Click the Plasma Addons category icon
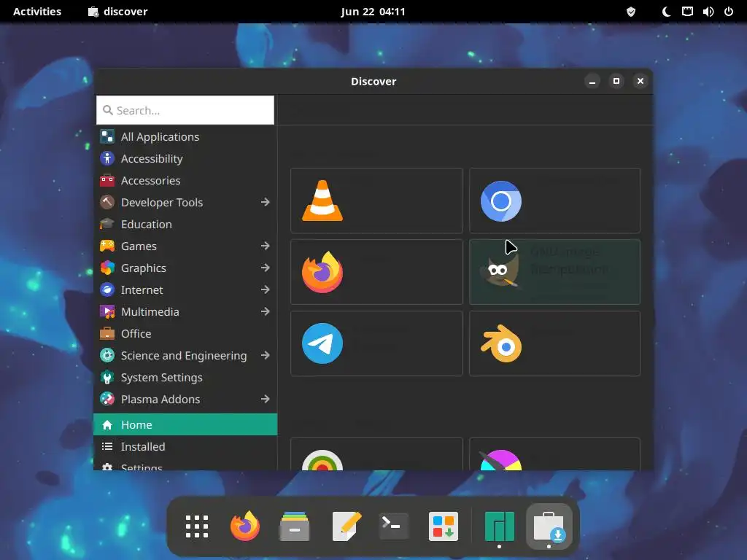This screenshot has width=747, height=560. click(x=107, y=399)
